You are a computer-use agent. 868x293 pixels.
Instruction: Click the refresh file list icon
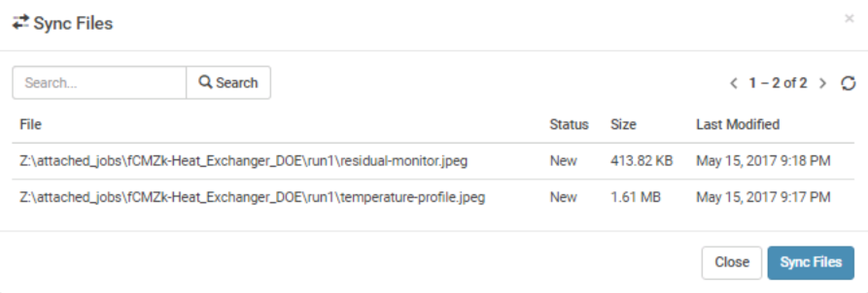[x=848, y=83]
